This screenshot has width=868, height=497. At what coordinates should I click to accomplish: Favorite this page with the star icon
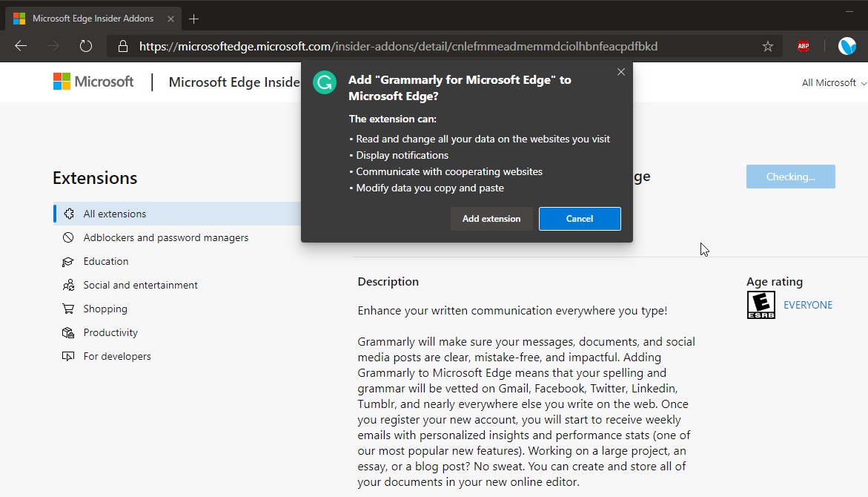[x=767, y=47]
